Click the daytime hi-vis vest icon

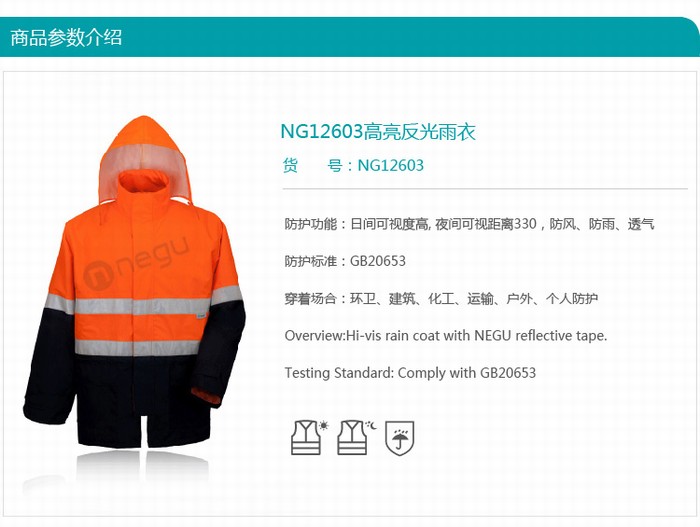310,437
